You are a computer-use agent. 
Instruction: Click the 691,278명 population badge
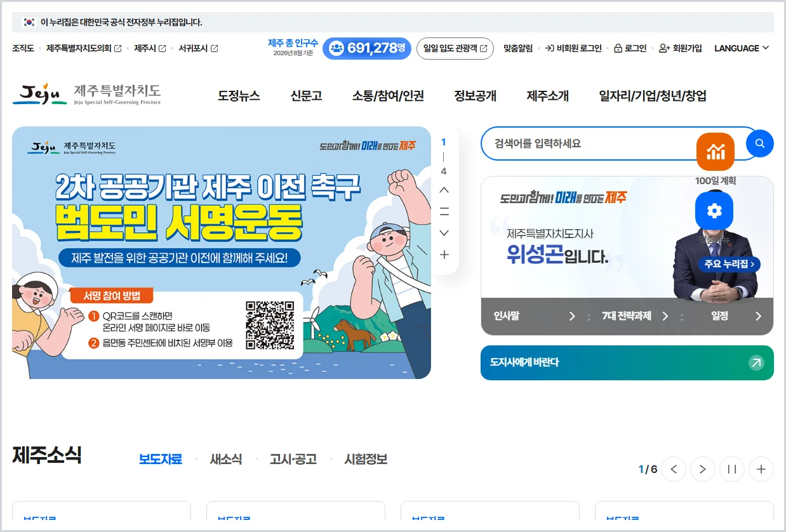(367, 48)
